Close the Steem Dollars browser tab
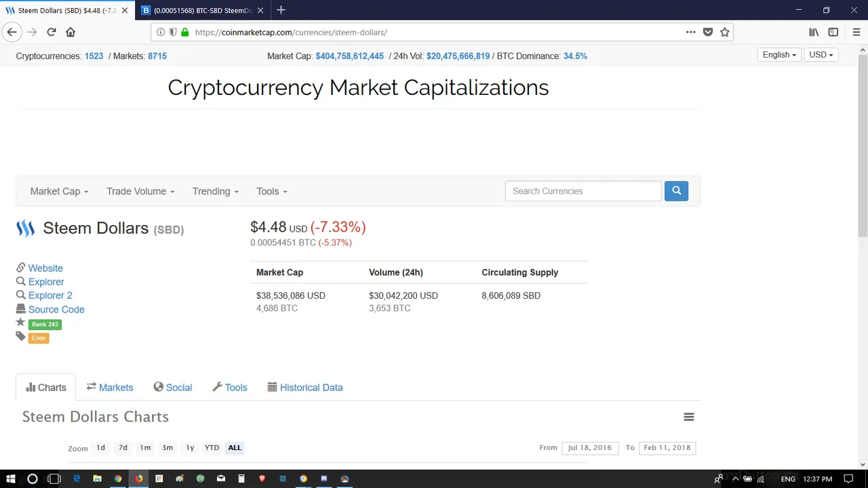This screenshot has height=488, width=868. tap(125, 10)
